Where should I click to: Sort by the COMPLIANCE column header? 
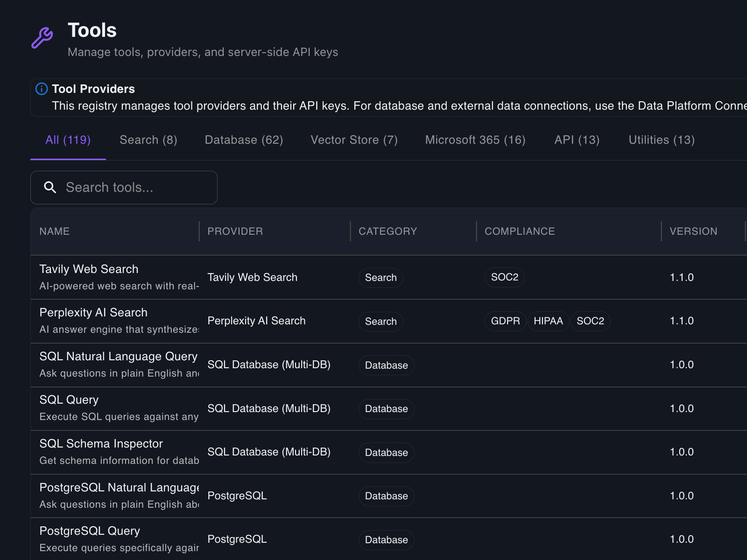(x=520, y=231)
